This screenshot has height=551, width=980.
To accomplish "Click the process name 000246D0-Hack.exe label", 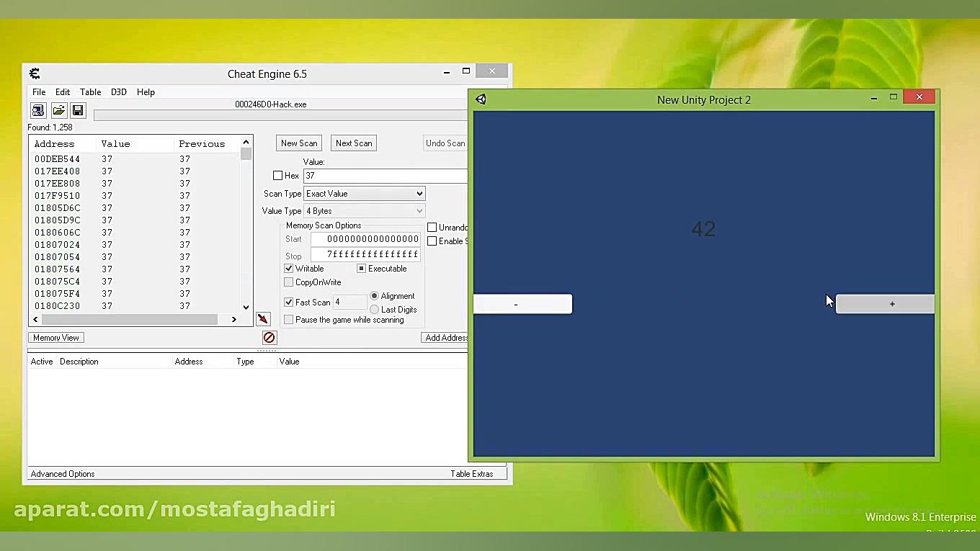I will (x=271, y=104).
